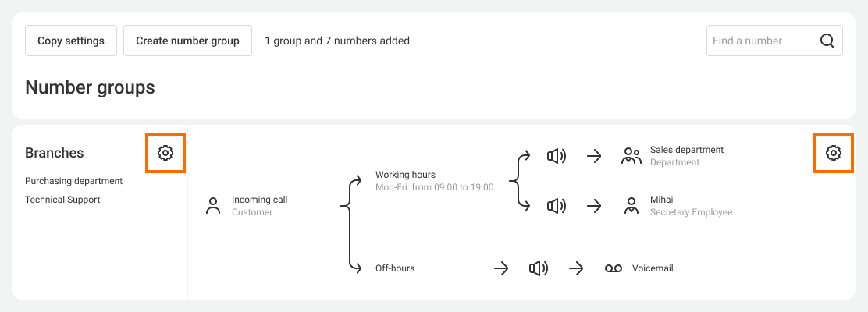Select Technical Support in Branches
Screen dimensions: 868x312
[62, 200]
